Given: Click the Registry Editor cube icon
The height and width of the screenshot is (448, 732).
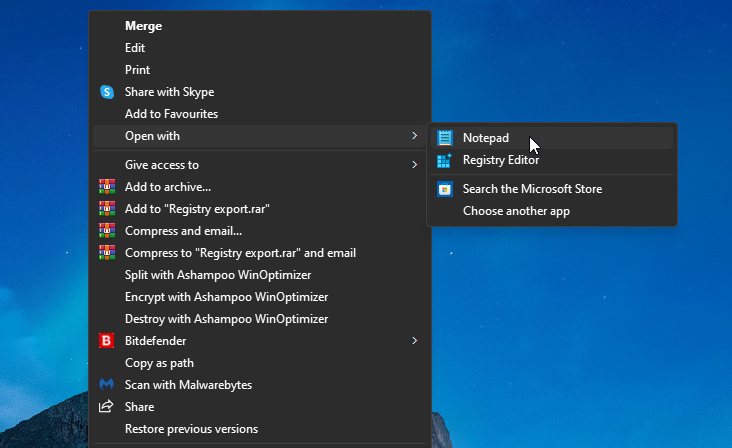Looking at the screenshot, I should (445, 160).
